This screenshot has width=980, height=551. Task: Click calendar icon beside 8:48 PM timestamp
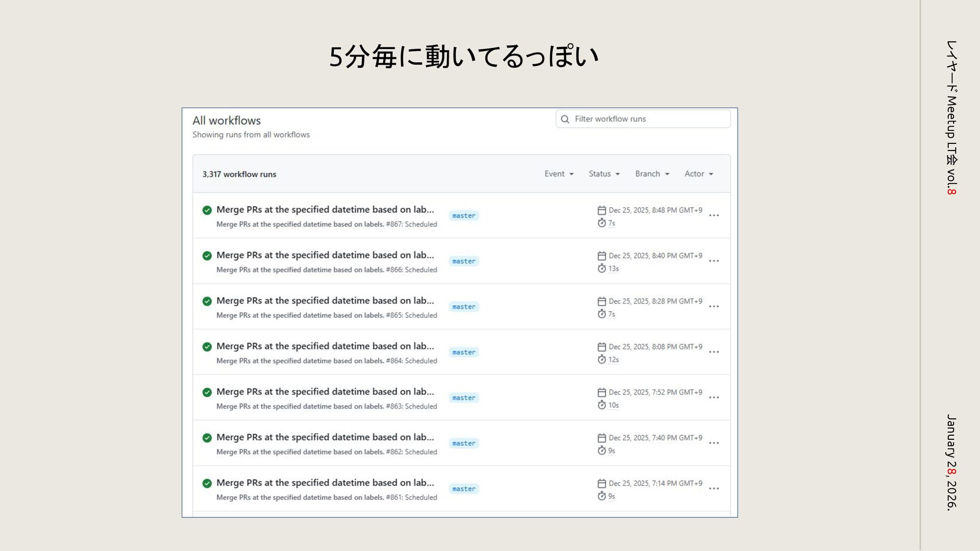pos(602,210)
